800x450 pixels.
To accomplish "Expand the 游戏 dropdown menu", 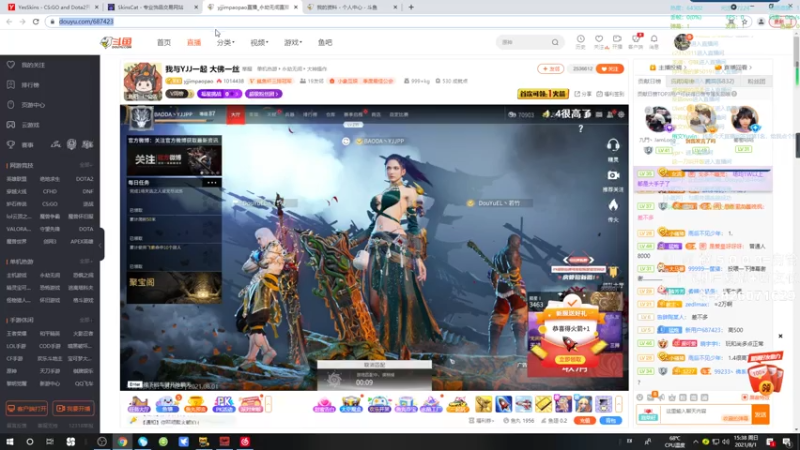I will tap(293, 42).
